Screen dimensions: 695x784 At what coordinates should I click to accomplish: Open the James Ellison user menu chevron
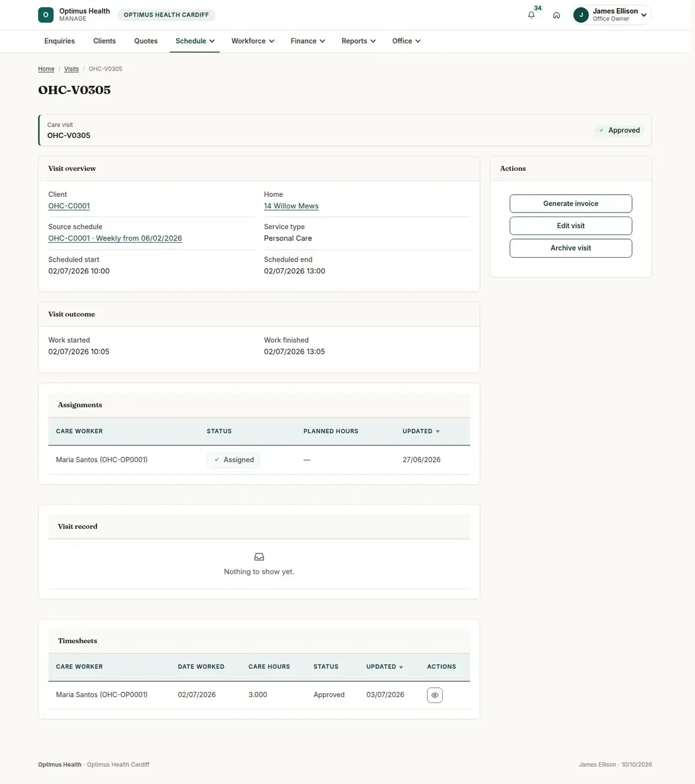pyautogui.click(x=643, y=15)
